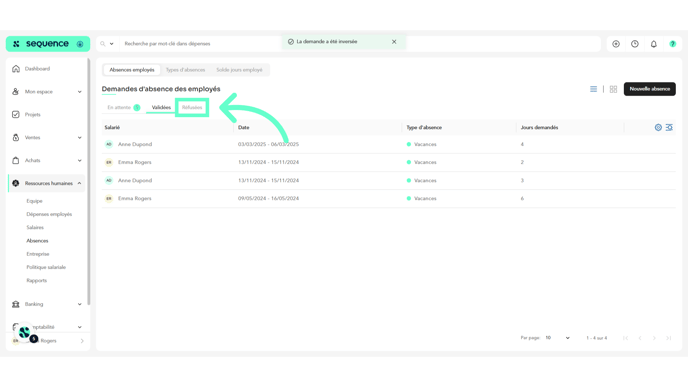Open Salaires in the sidebar
688x387 pixels.
point(35,227)
